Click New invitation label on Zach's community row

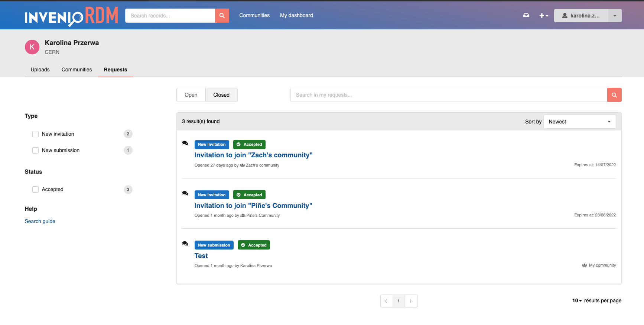tap(212, 144)
